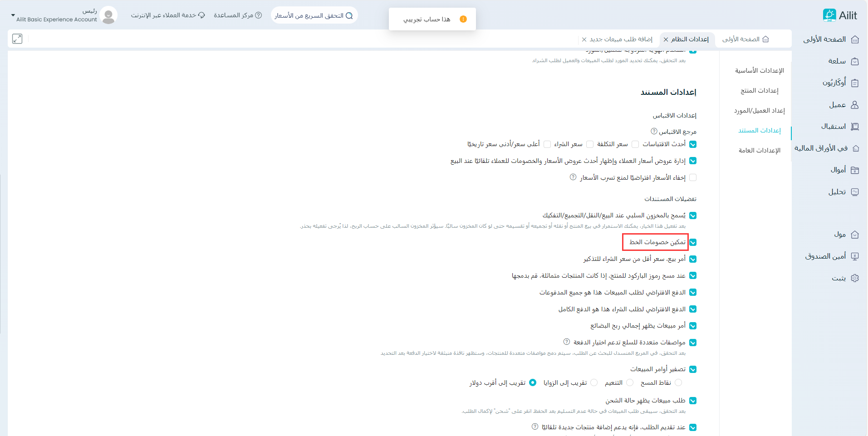This screenshot has height=436, width=868.
Task: Open the عميل customer sidebar icon
Action: click(x=855, y=105)
